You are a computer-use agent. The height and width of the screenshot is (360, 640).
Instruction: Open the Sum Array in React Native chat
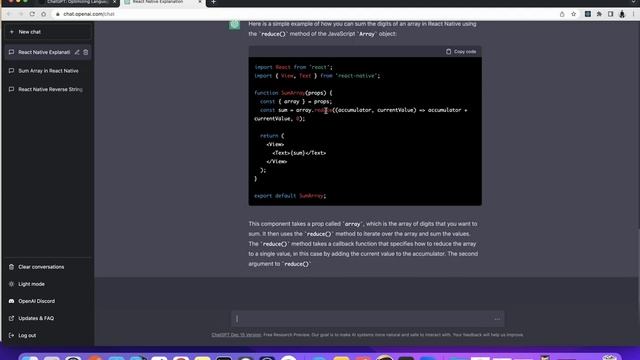pyautogui.click(x=48, y=71)
